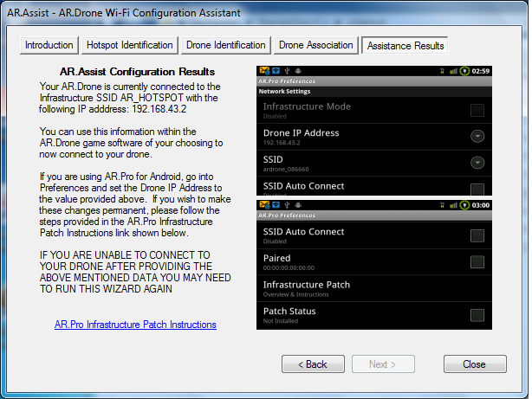This screenshot has height=399, width=532.
Task: Click the 02:59 clock text
Action: 480,71
